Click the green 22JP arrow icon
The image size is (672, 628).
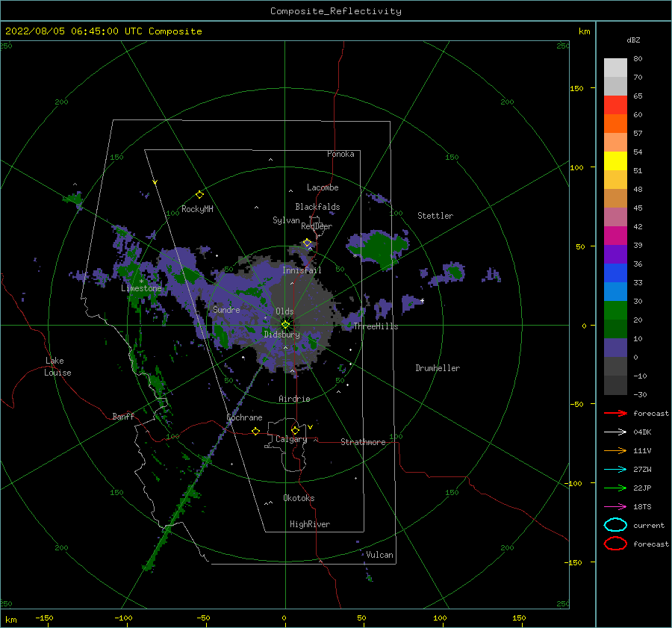(615, 488)
